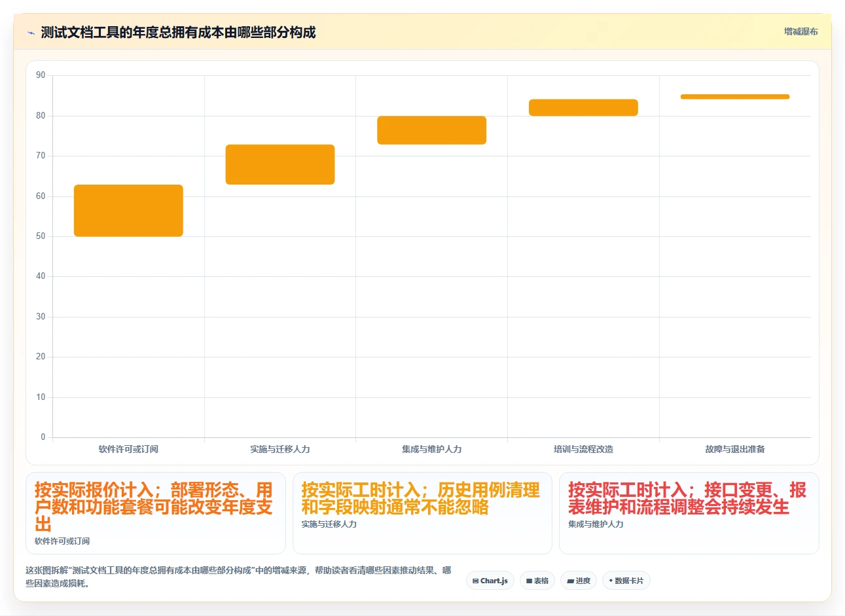Click the Chart.js chip

point(490,581)
